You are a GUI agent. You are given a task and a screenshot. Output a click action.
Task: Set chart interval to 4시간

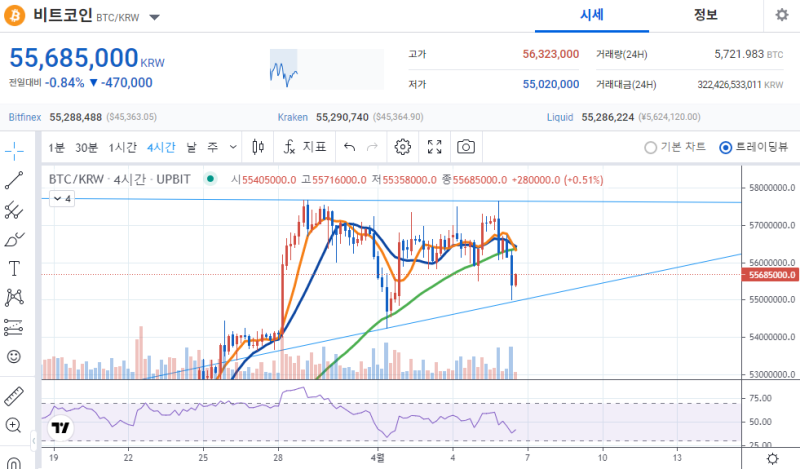[161, 147]
